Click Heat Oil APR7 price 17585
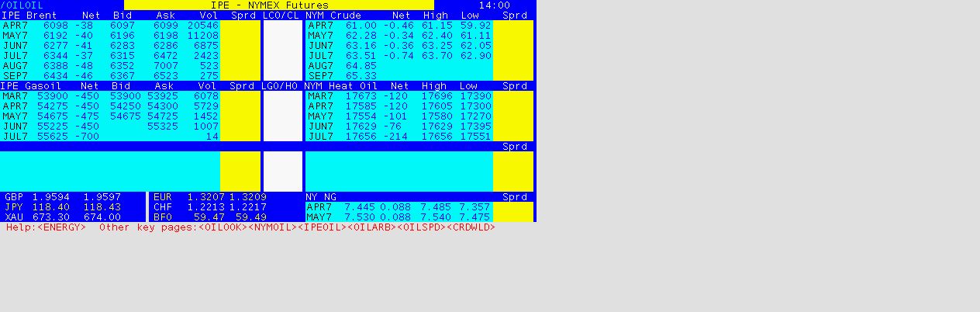Viewport: 980px width, 312px height. point(361,106)
